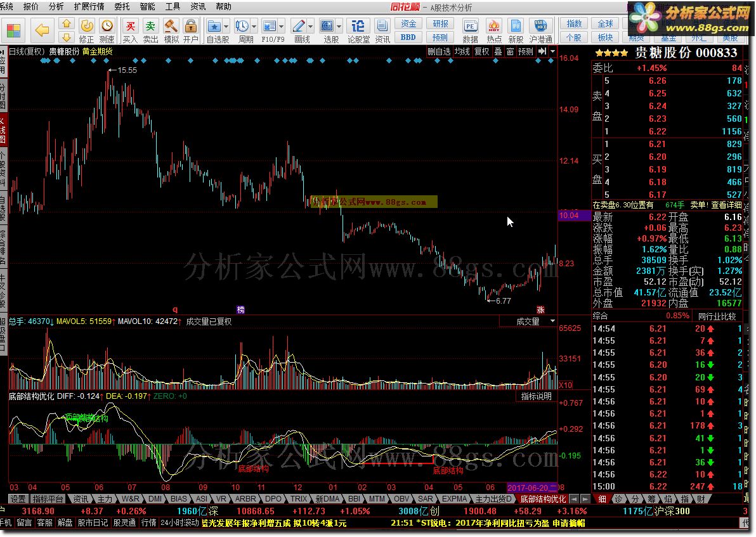Open 指标平台 indicator platform button
756x537 pixels.
coord(47,499)
